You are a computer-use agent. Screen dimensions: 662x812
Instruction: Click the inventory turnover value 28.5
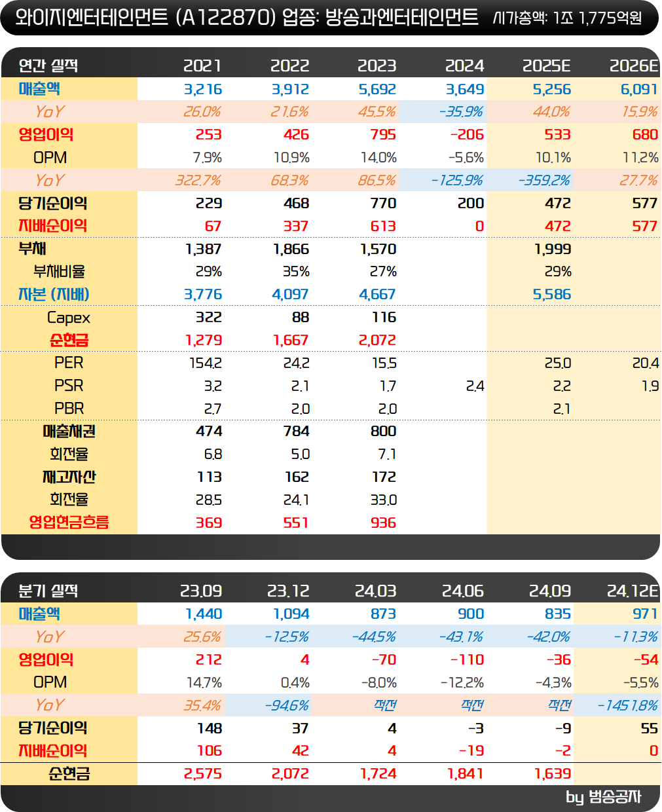click(209, 500)
